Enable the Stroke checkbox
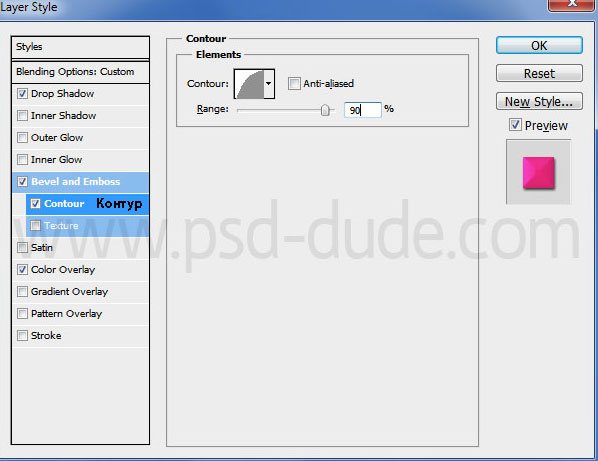Image resolution: width=598 pixels, height=461 pixels. tap(23, 336)
